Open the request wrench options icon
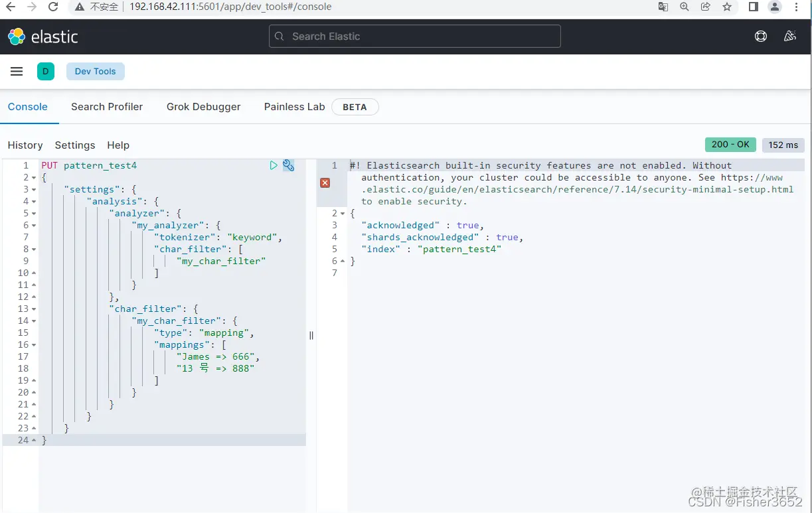Viewport: 812px width, 513px height. (288, 165)
